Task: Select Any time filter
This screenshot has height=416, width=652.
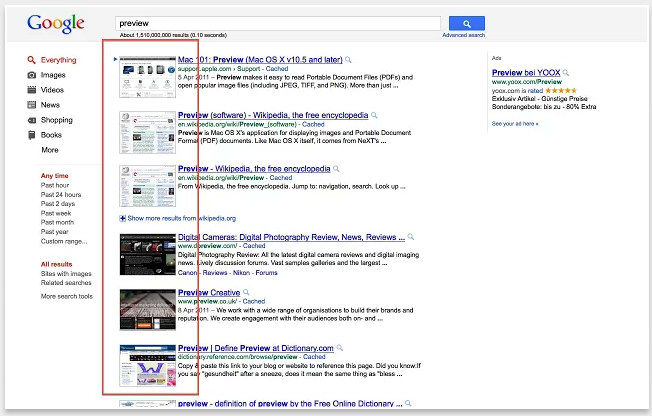Action: (54, 176)
